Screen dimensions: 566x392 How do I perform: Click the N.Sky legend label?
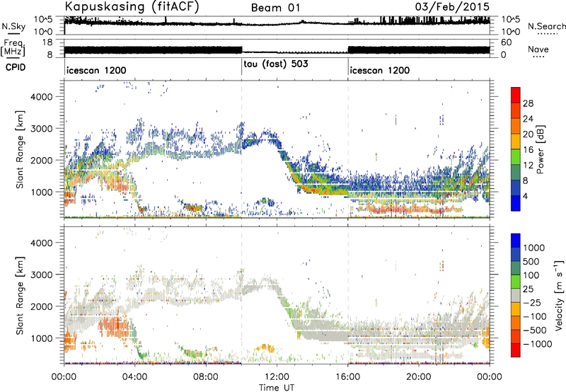[x=13, y=26]
